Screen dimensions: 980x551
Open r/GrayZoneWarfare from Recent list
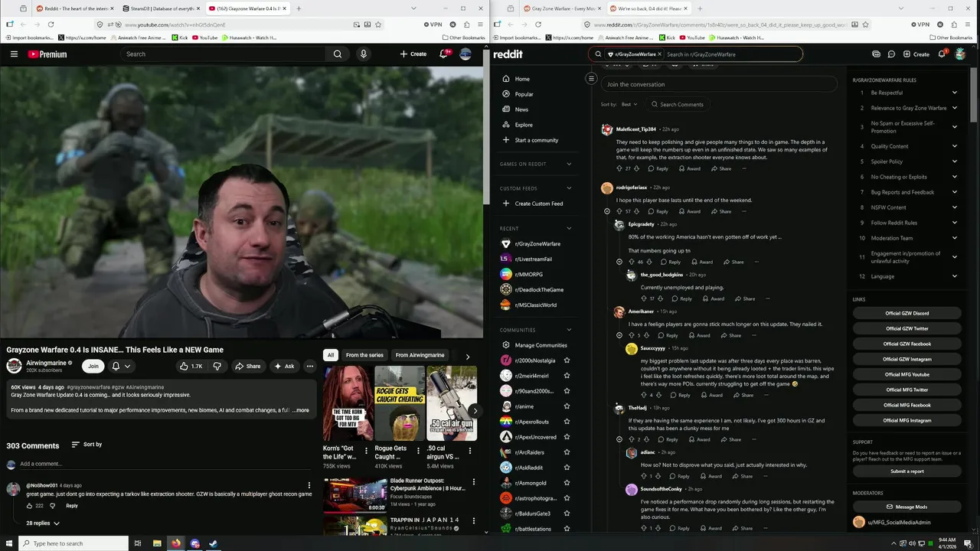[x=539, y=243]
